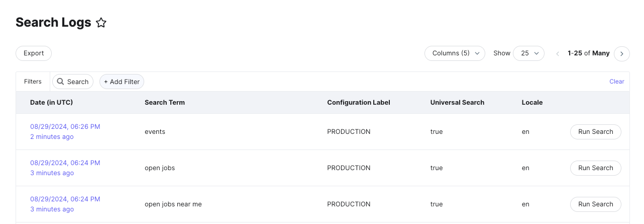Go to next page arrow
Viewport: 644px width, 224px height.
[x=622, y=53]
